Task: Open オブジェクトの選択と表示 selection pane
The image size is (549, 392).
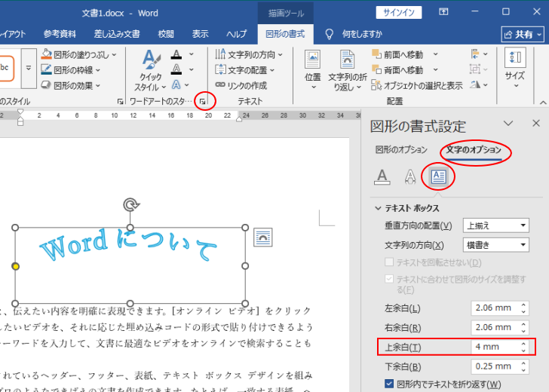Action: pyautogui.click(x=417, y=85)
